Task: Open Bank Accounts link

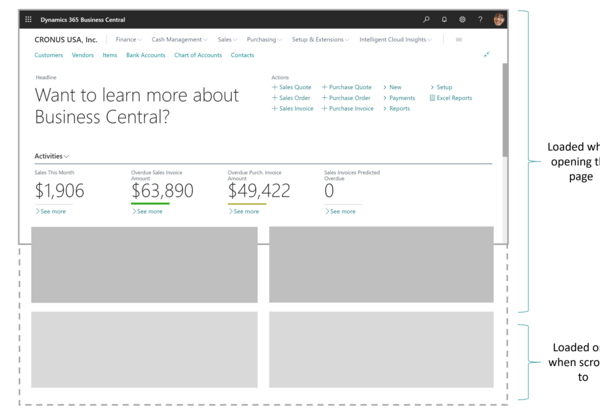Action: [146, 55]
